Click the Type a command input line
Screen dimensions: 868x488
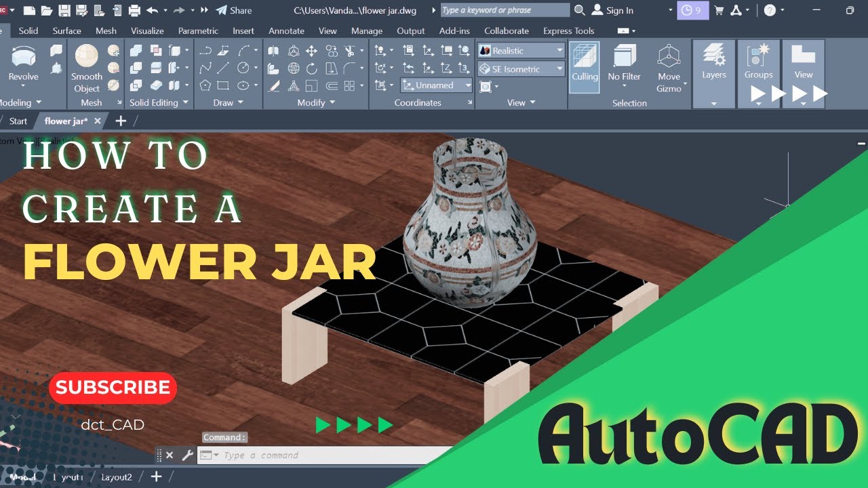(x=325, y=455)
